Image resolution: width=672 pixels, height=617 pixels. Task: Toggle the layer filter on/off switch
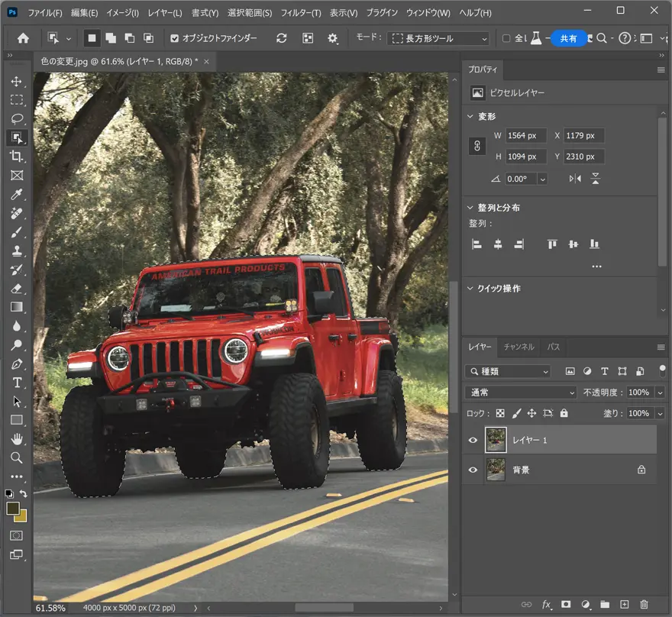click(662, 371)
